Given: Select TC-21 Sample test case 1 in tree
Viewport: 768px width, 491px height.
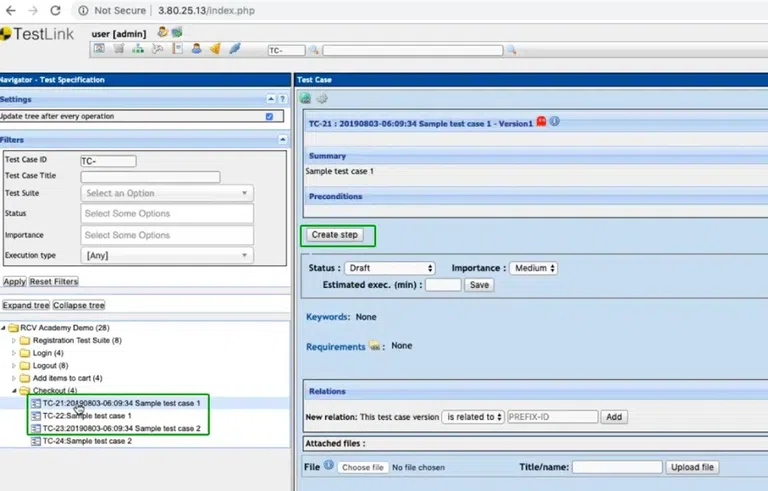Looking at the screenshot, I should pos(121,403).
